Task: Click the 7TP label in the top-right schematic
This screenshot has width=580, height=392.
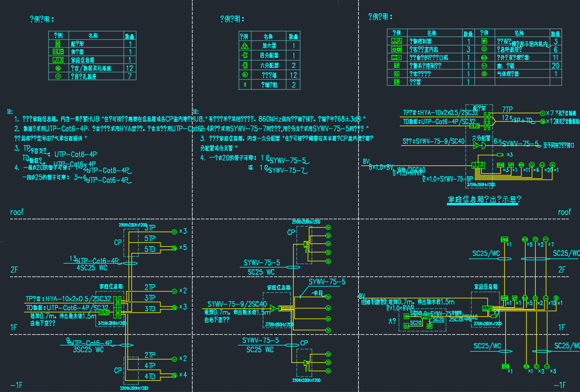Action: (x=508, y=109)
